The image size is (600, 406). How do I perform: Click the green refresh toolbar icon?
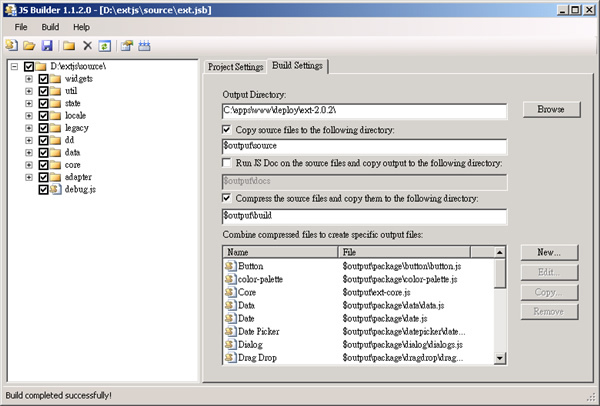pos(104,46)
